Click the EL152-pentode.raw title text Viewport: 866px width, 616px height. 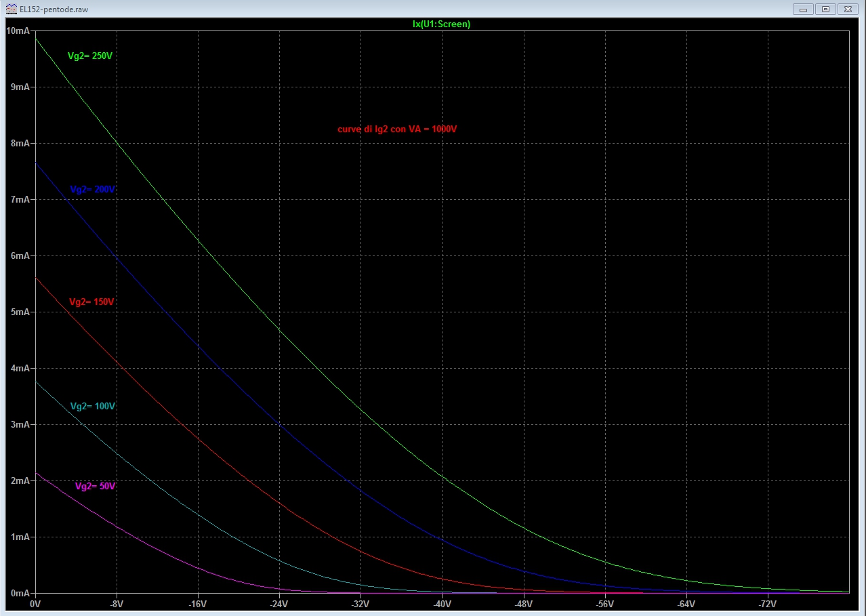pyautogui.click(x=54, y=9)
